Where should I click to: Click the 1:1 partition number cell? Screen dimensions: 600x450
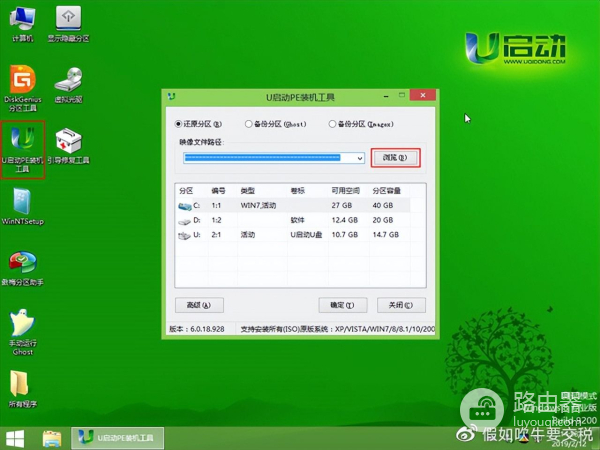(216, 205)
